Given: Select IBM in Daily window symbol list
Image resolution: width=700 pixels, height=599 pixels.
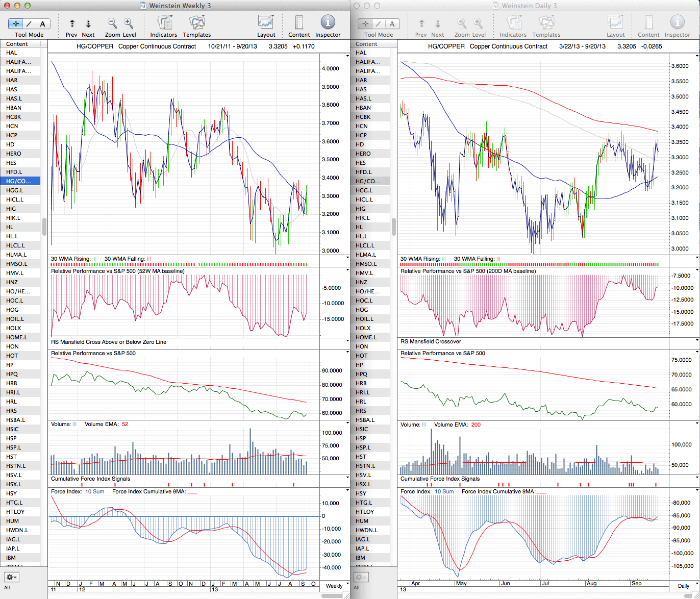Looking at the screenshot, I should tap(361, 558).
